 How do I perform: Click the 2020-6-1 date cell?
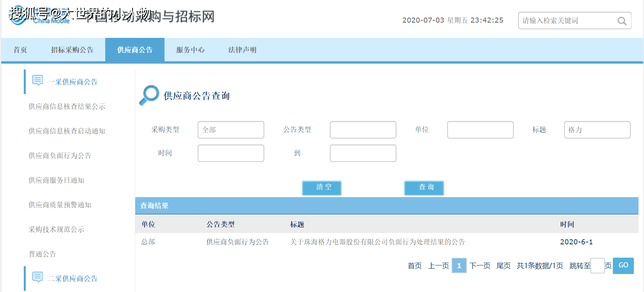click(576, 242)
